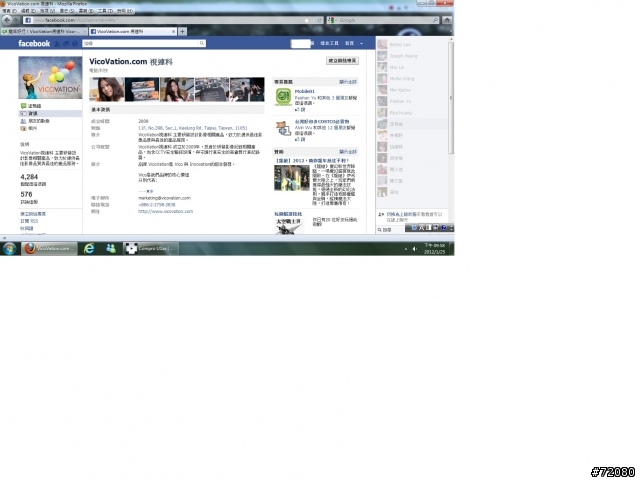The height and width of the screenshot is (480, 640).
Task: Open the Tools (T) menu in Firefox
Action: 105,11
